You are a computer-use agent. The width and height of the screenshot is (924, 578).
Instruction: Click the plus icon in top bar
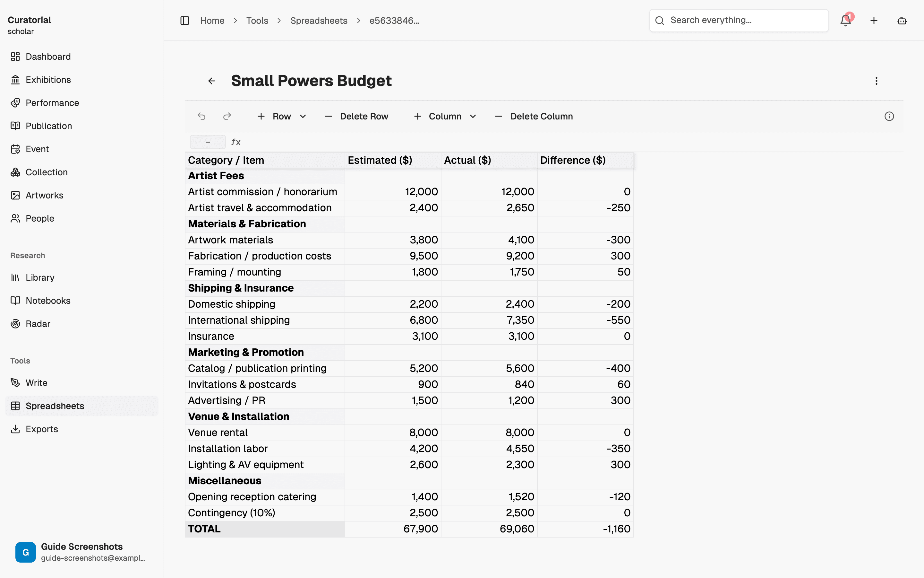[874, 21]
